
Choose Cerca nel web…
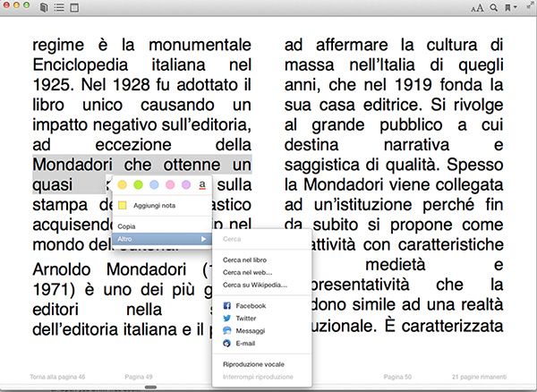247,272
